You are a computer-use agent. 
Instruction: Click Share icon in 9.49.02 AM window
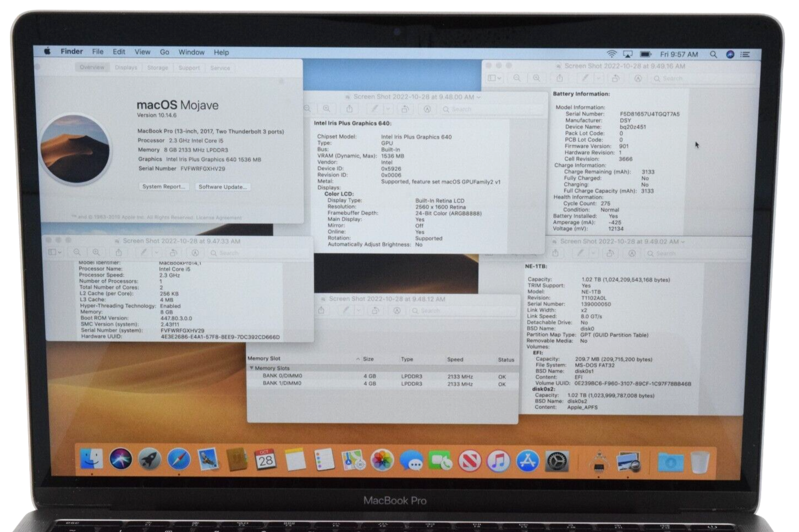click(556, 253)
